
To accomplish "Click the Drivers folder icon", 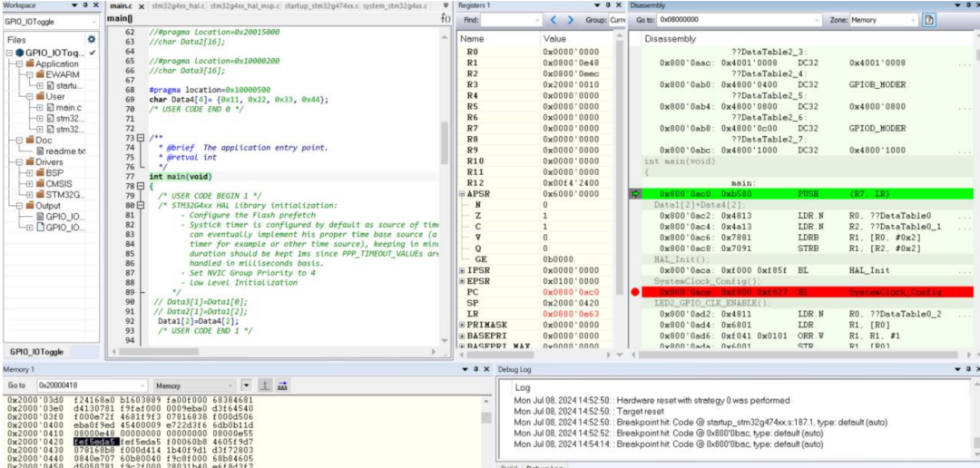I will click(30, 161).
